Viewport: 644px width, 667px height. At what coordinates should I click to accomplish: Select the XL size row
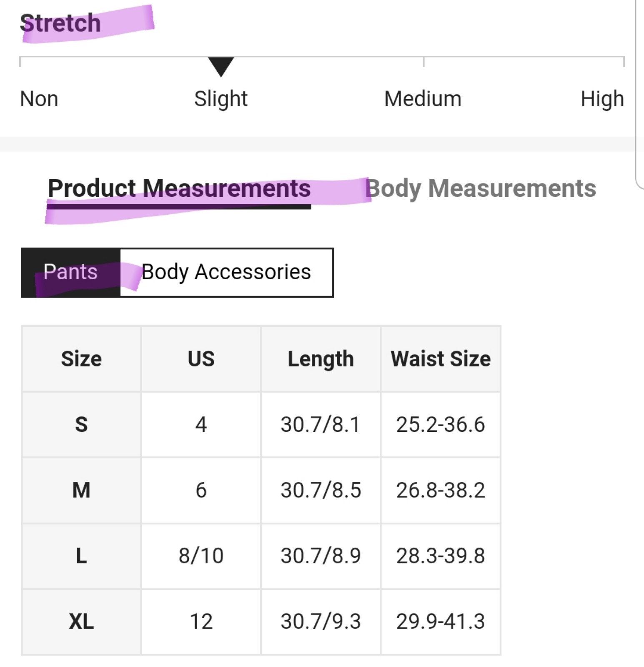coord(261,622)
